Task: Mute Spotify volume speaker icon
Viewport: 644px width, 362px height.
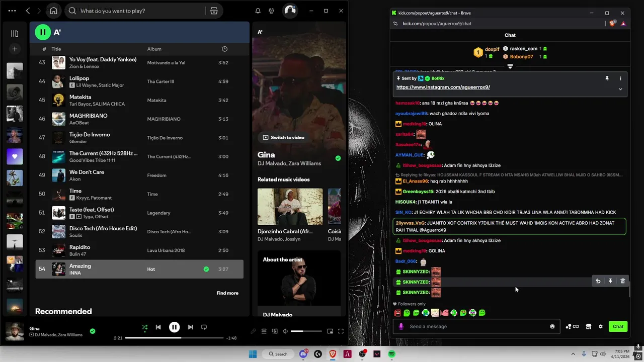Action: 285,331
